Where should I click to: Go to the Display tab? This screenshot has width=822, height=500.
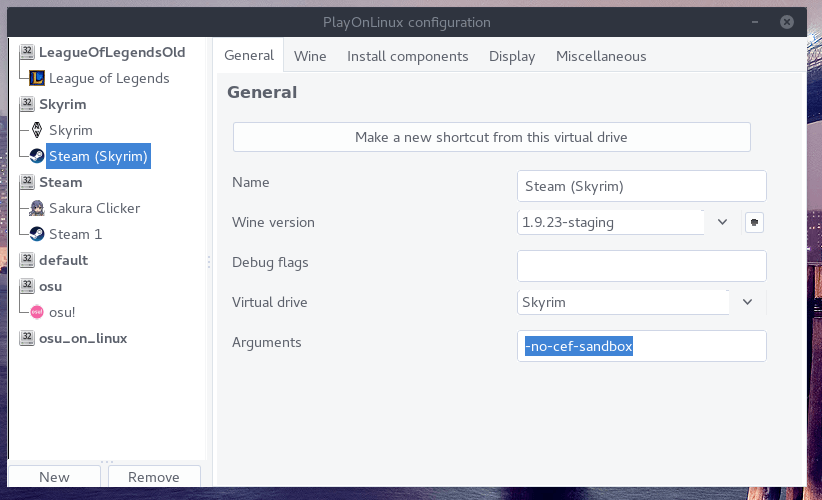512,56
